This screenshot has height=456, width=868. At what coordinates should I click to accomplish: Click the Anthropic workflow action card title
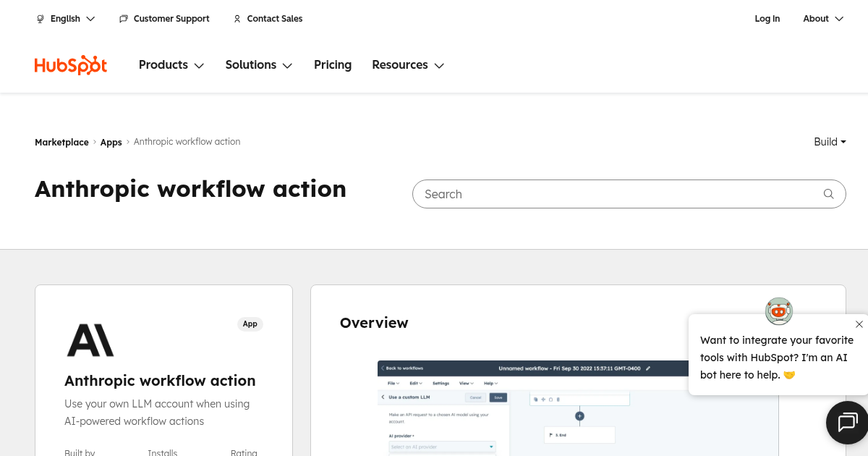160,381
